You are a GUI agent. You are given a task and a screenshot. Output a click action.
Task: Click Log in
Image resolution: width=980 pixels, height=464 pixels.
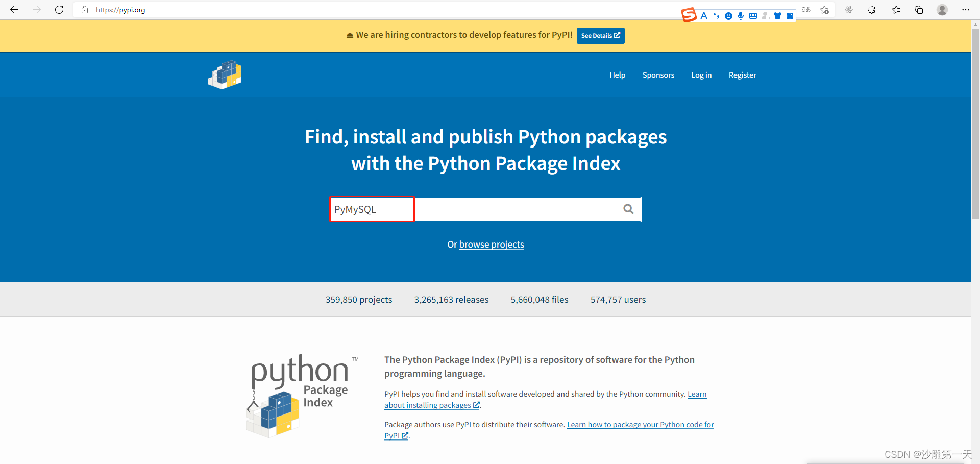click(x=701, y=75)
